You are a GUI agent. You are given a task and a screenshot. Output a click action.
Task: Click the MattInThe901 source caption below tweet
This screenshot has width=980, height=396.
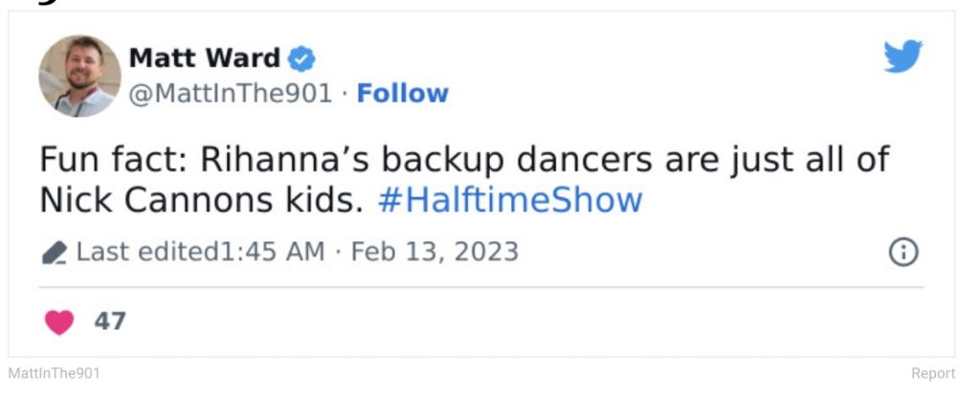54,374
